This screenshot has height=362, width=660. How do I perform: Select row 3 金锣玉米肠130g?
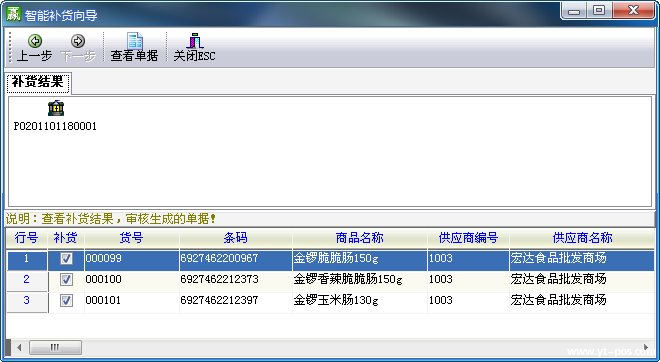click(330, 301)
